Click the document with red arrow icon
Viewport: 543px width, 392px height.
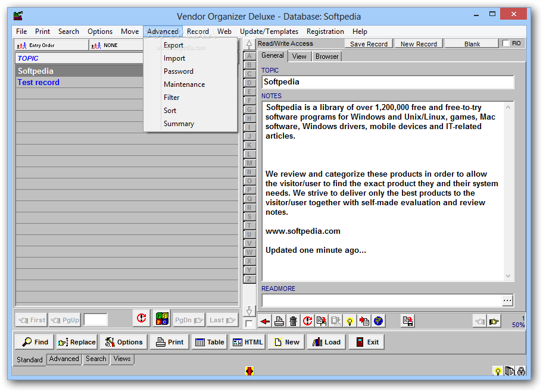(x=364, y=321)
